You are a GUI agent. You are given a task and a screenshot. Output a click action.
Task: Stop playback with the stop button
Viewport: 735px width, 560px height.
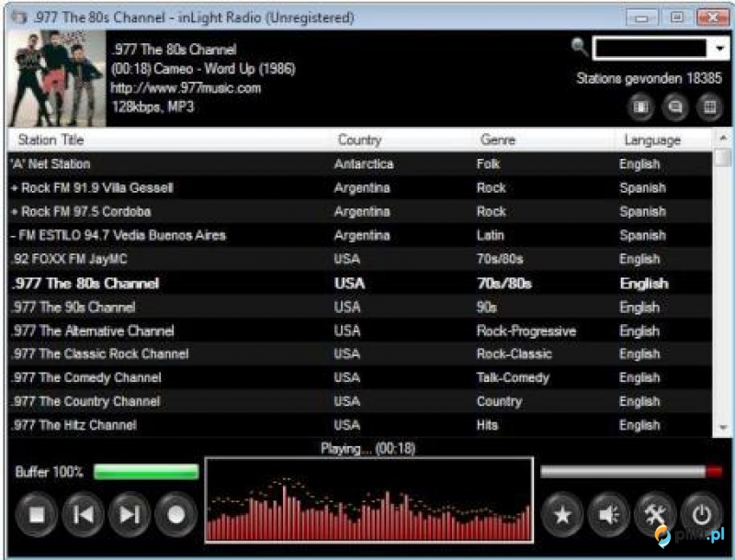37,515
